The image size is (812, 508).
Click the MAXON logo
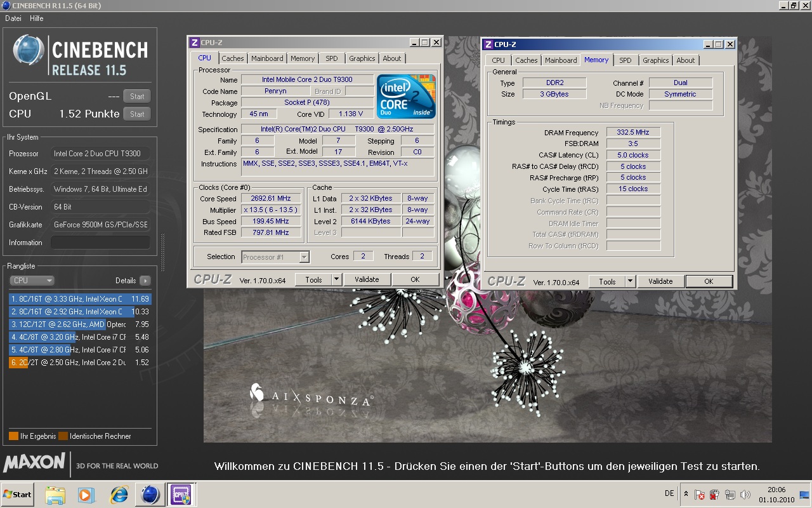click(34, 462)
